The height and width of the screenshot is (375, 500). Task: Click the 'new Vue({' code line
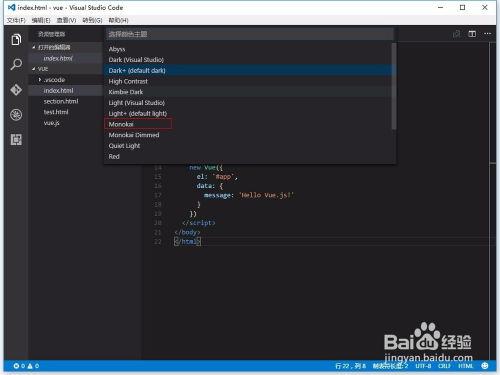(x=206, y=167)
